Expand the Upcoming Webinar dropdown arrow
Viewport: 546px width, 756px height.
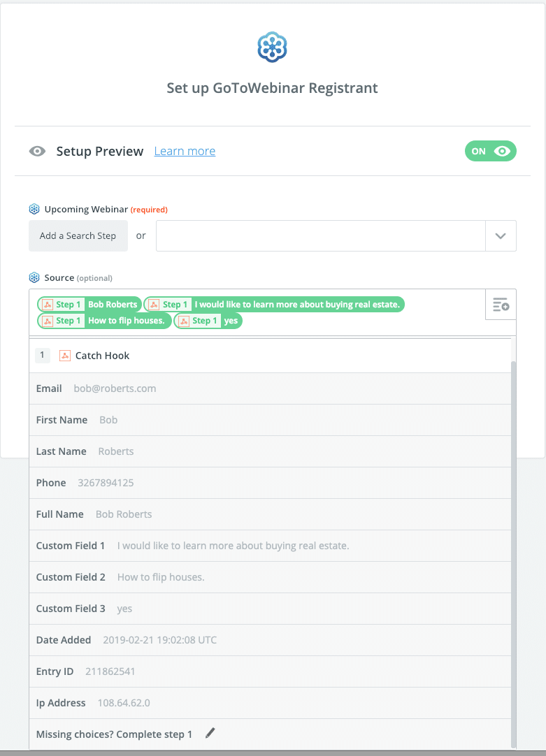click(x=501, y=236)
